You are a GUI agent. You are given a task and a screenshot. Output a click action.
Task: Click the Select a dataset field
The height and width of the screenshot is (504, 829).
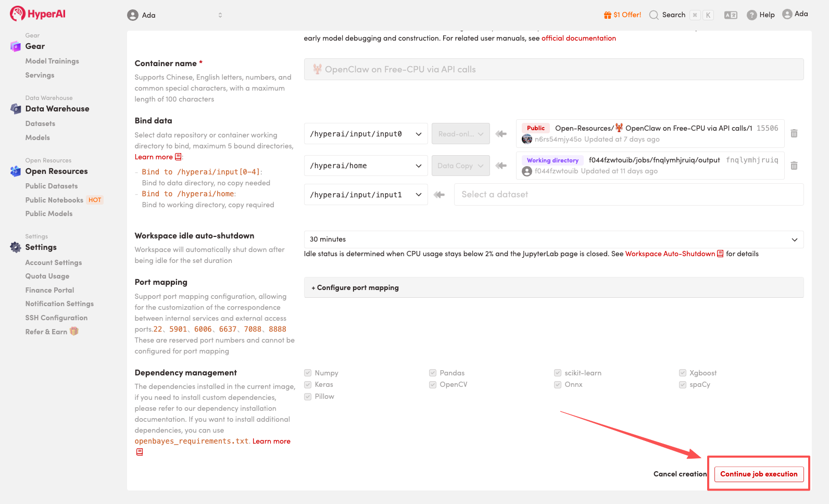tap(628, 195)
